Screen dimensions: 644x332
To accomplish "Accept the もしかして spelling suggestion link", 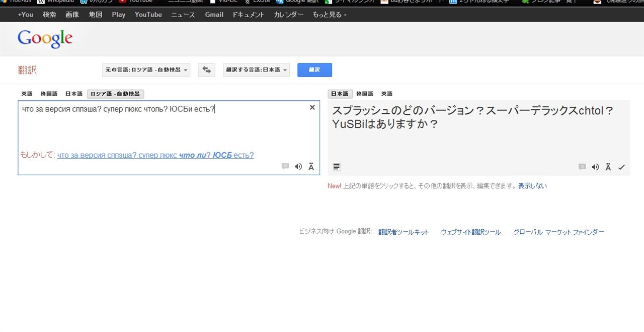I will coord(155,155).
